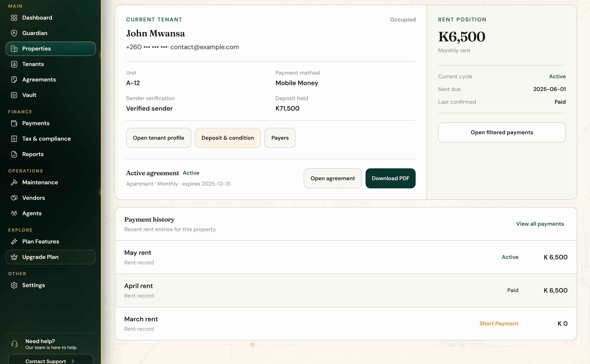Image resolution: width=590 pixels, height=364 pixels.
Task: Click the Occupied status label
Action: point(403,20)
